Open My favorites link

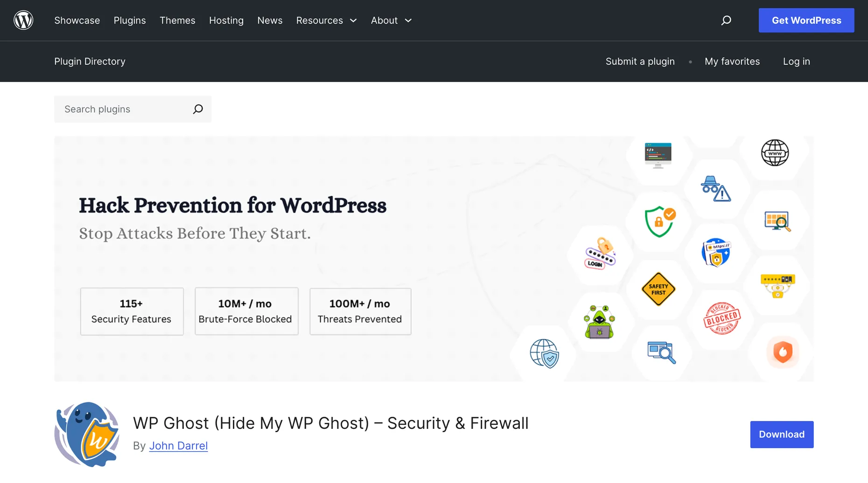732,61
